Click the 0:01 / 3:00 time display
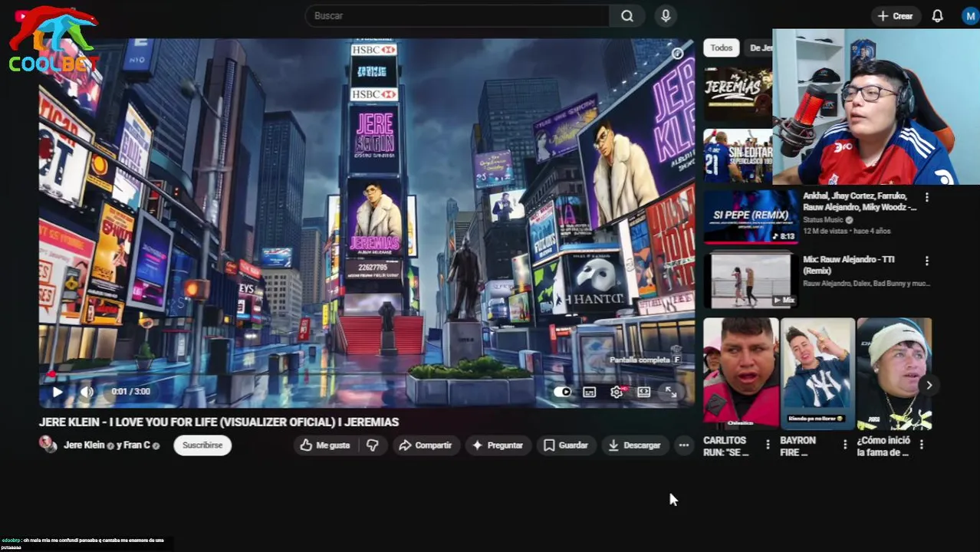 pyautogui.click(x=130, y=392)
